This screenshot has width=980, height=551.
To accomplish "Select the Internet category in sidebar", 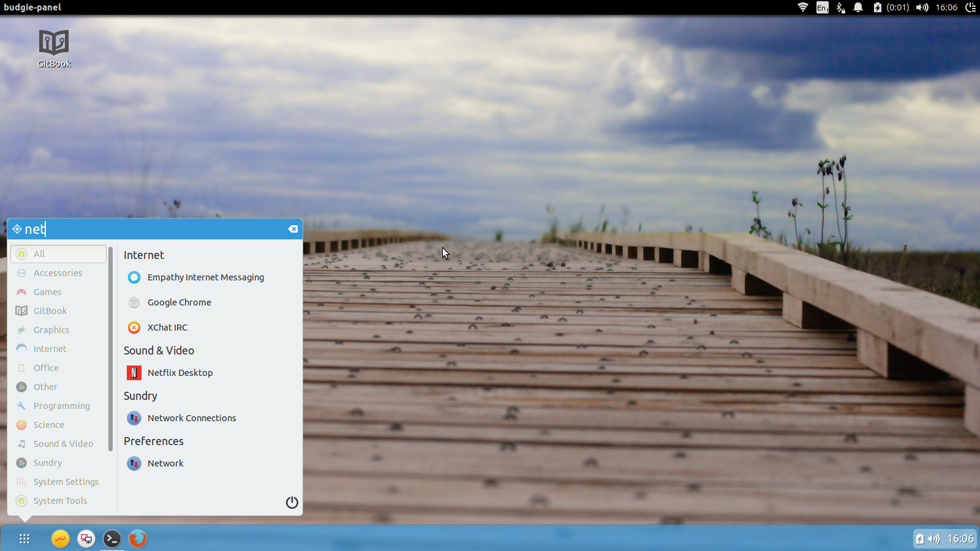I will 59,349.
